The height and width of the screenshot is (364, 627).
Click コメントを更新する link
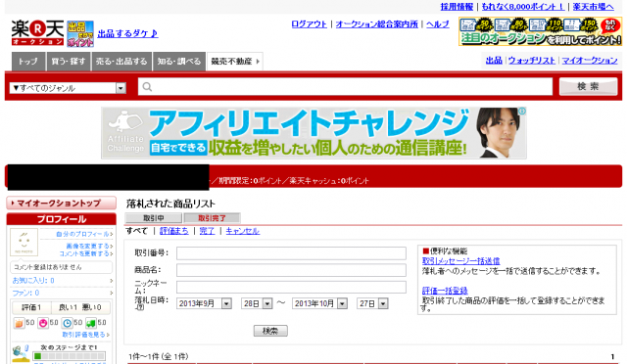pyautogui.click(x=84, y=253)
